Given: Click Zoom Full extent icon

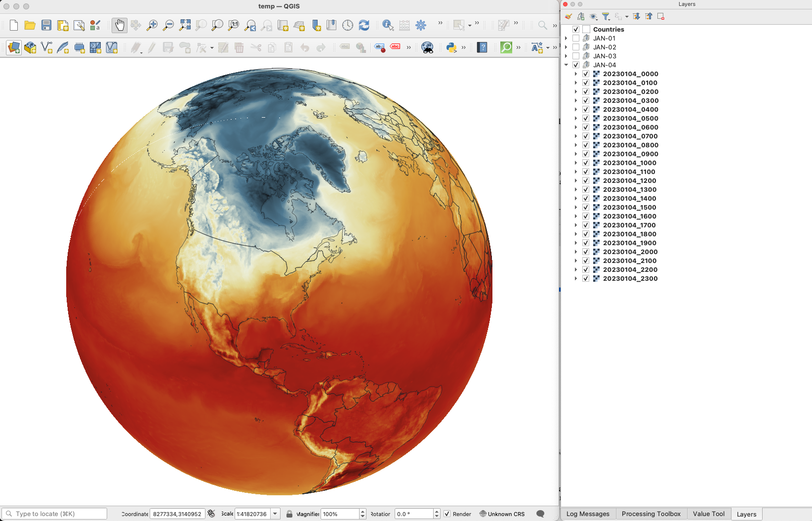Looking at the screenshot, I should [x=185, y=25].
